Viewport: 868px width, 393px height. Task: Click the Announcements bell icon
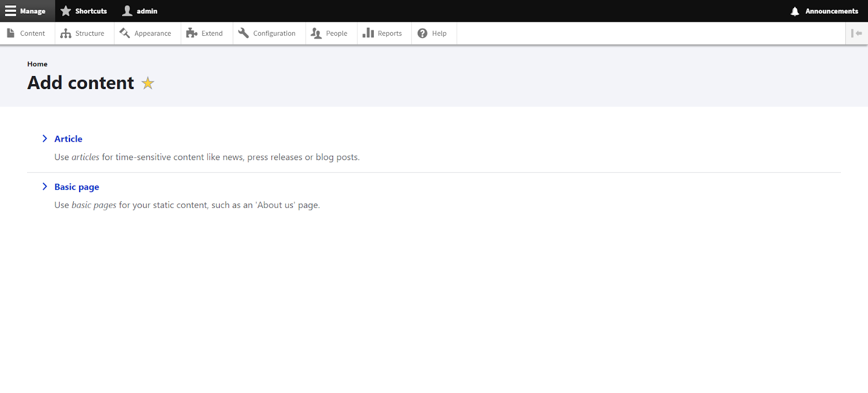click(x=795, y=11)
